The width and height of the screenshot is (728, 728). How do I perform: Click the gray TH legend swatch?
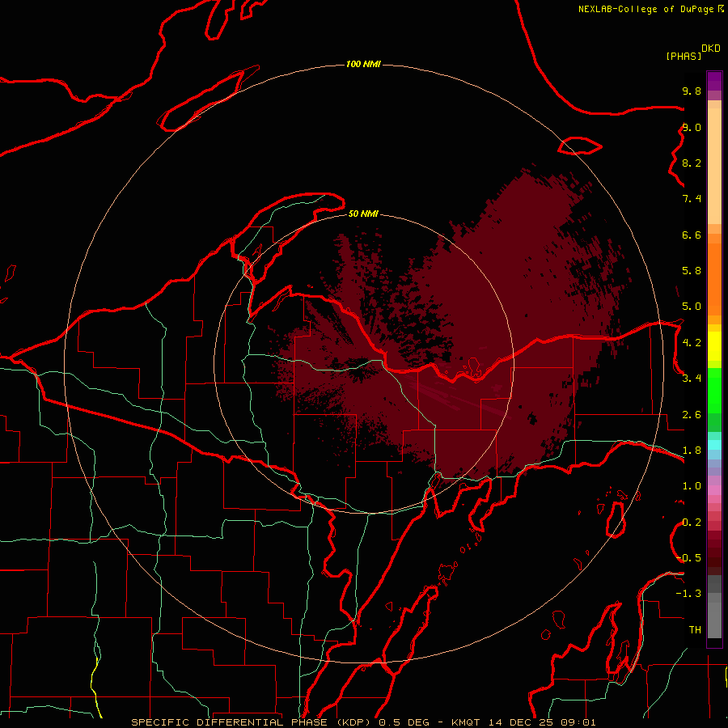714,620
